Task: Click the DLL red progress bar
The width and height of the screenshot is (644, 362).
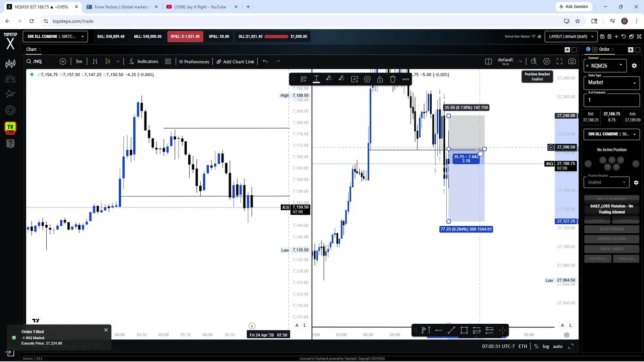Action: [276, 36]
